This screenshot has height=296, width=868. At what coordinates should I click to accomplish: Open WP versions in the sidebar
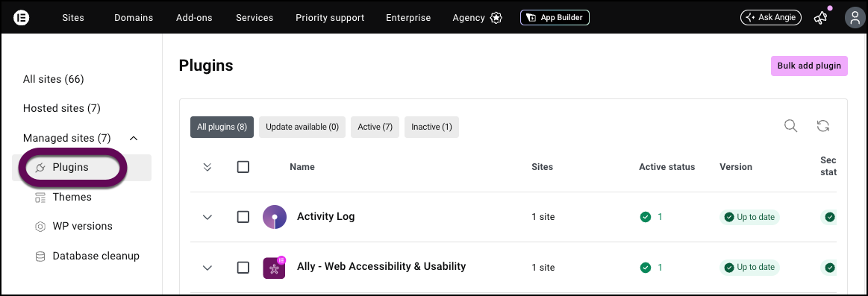83,227
